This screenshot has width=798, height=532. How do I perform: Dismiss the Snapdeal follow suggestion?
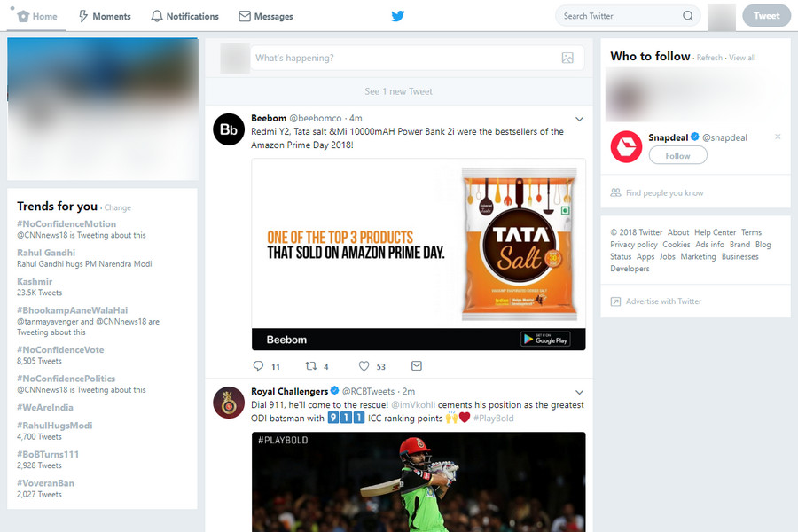pyautogui.click(x=778, y=137)
